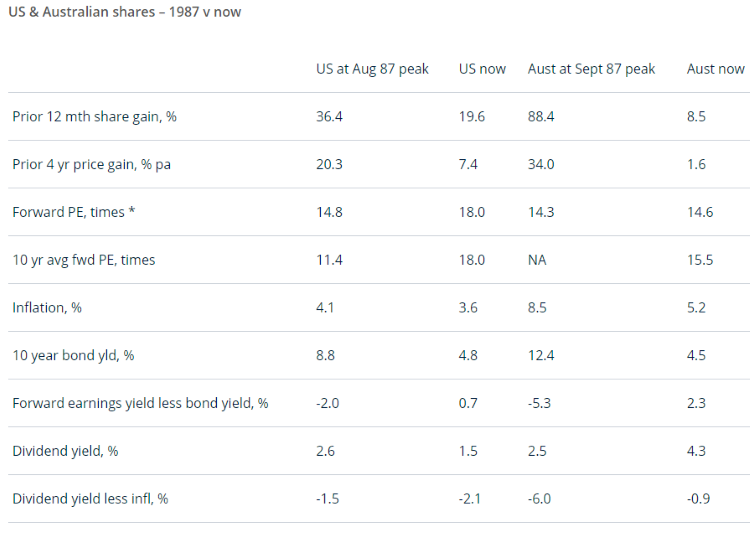Click the 'NA' cell in the table
The height and width of the screenshot is (533, 750).
[x=537, y=260]
